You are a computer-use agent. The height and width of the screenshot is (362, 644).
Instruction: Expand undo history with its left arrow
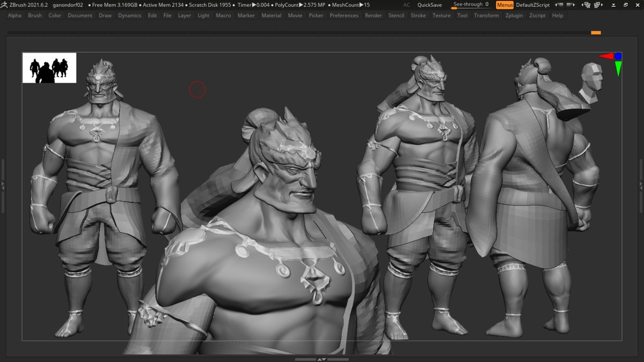point(556,5)
